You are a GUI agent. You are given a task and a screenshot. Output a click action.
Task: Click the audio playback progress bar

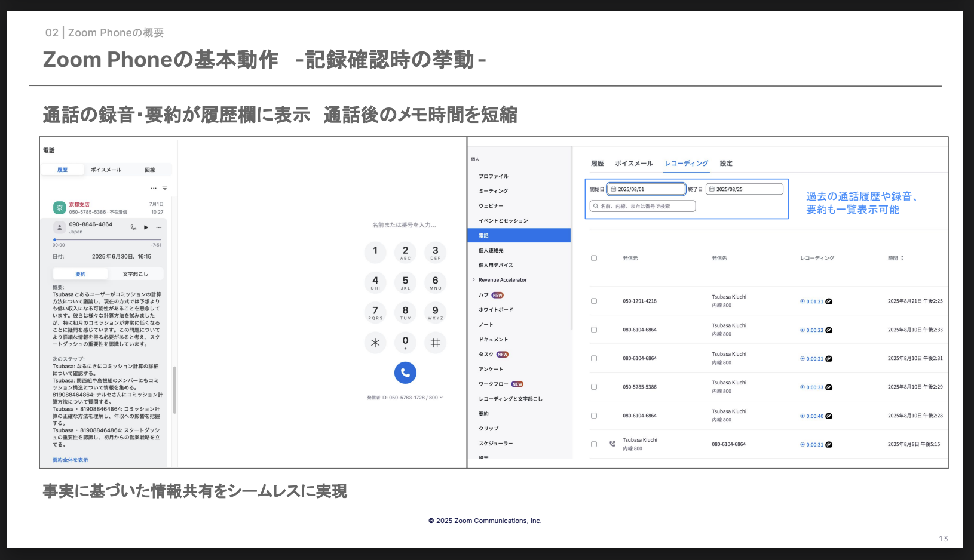[x=107, y=240]
